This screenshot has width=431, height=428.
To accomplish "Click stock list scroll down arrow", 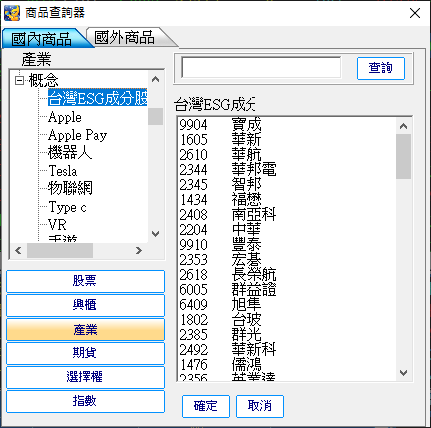I will click(403, 373).
